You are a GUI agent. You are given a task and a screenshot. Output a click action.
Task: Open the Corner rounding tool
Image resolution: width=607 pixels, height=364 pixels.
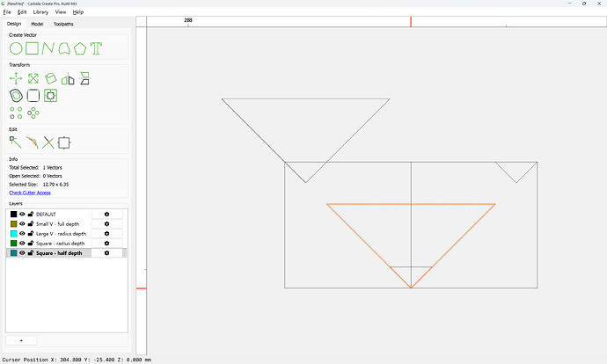33,96
